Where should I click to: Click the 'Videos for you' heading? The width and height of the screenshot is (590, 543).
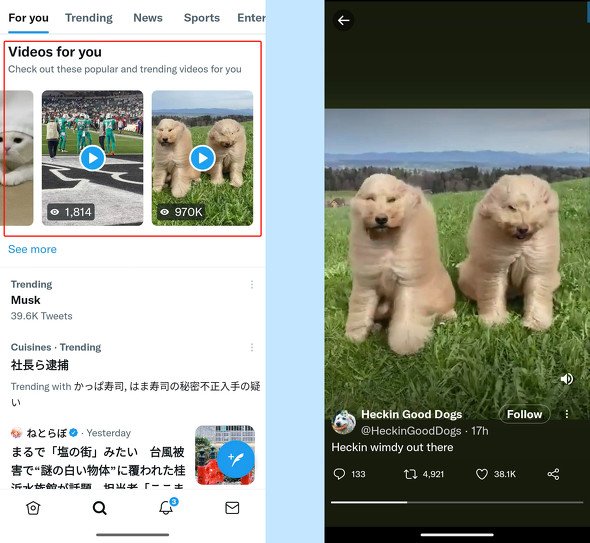point(55,52)
